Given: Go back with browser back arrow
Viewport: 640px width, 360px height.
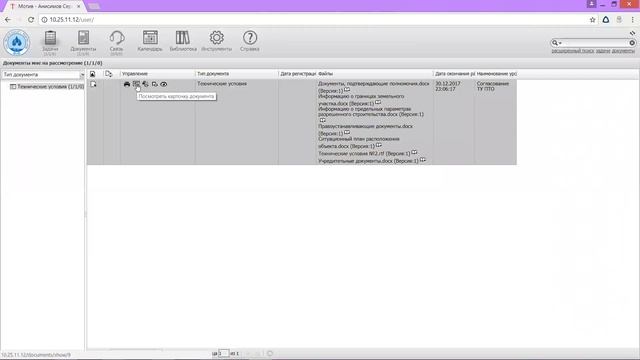Looking at the screenshot, I should pyautogui.click(x=8, y=20).
